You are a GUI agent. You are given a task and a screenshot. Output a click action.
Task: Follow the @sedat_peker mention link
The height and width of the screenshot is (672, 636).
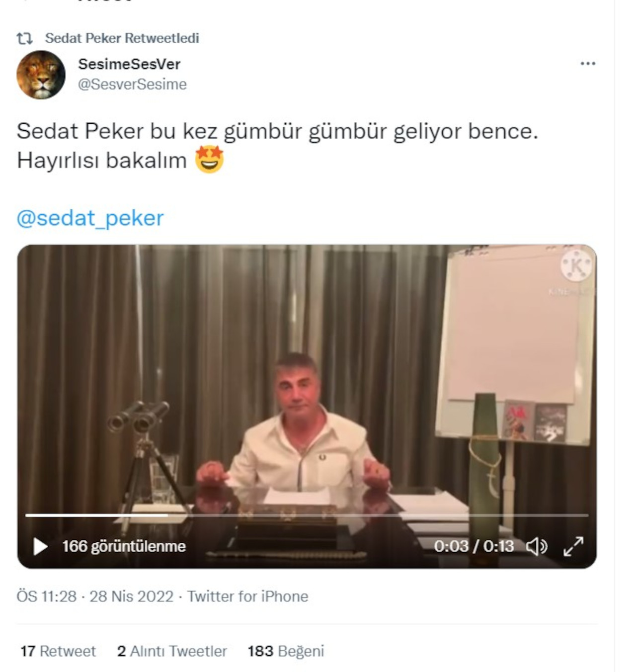point(90,218)
